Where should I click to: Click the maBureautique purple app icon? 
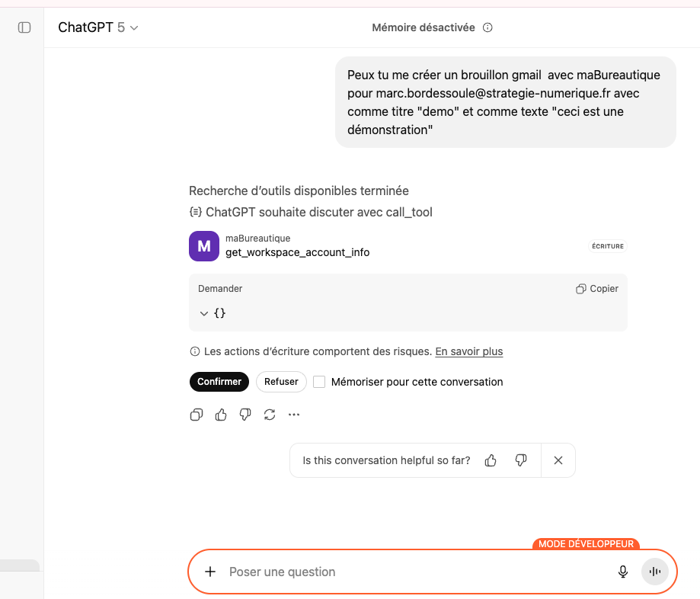[x=203, y=245]
